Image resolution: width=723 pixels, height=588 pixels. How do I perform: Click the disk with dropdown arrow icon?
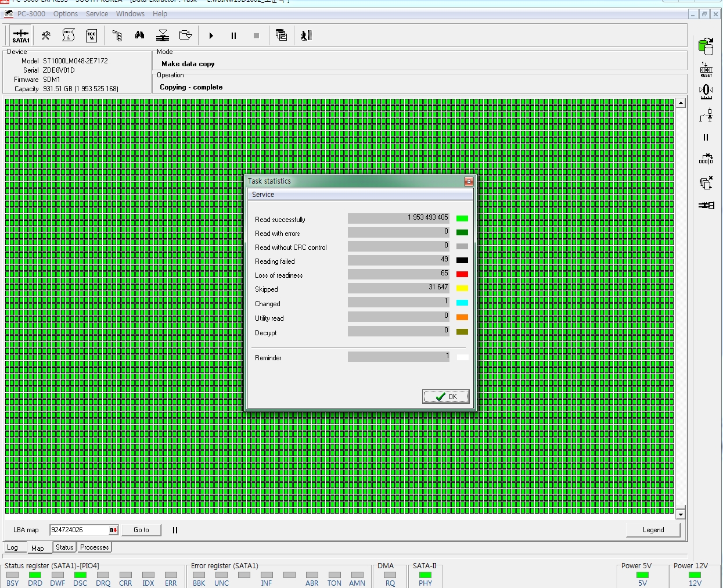point(185,36)
